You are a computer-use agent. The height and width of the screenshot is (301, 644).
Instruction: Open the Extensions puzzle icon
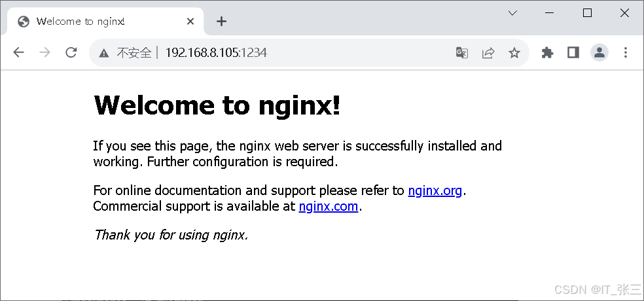(547, 52)
